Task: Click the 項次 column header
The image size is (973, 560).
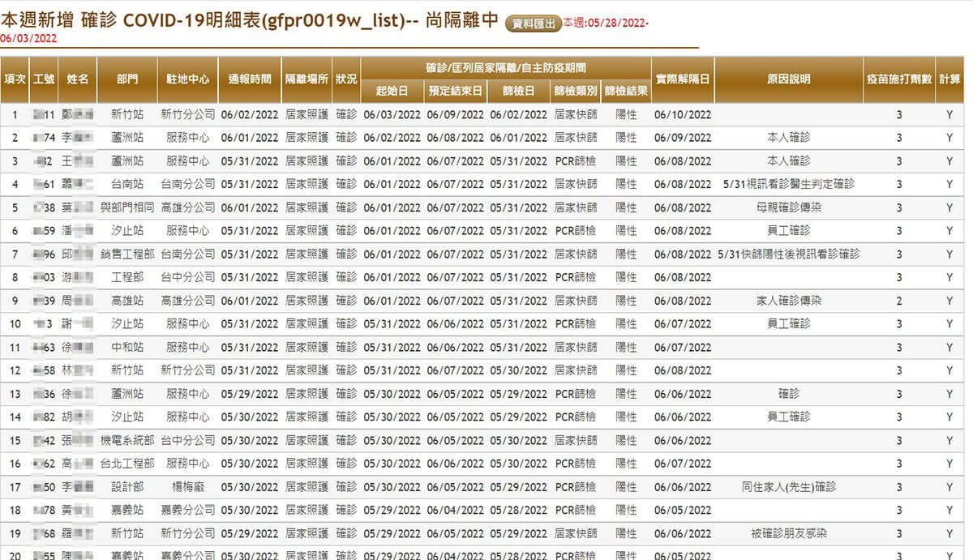Action: point(15,79)
